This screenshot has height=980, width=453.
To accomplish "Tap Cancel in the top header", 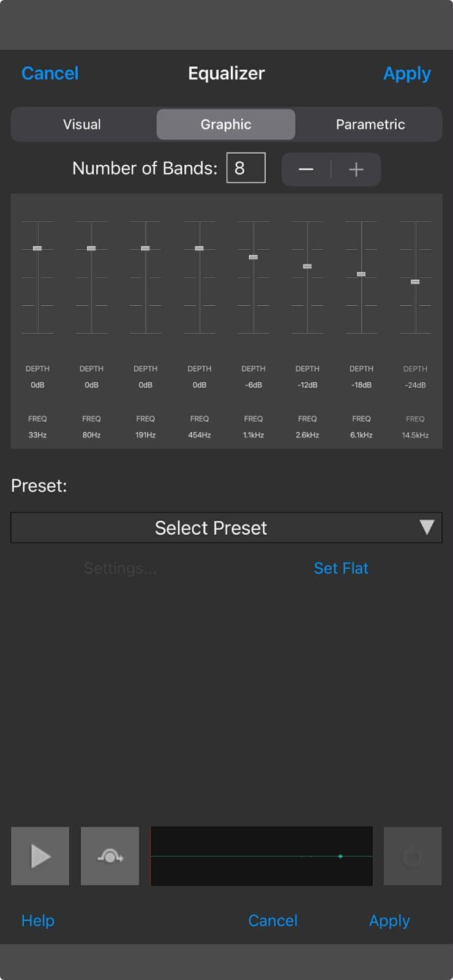I will [50, 73].
